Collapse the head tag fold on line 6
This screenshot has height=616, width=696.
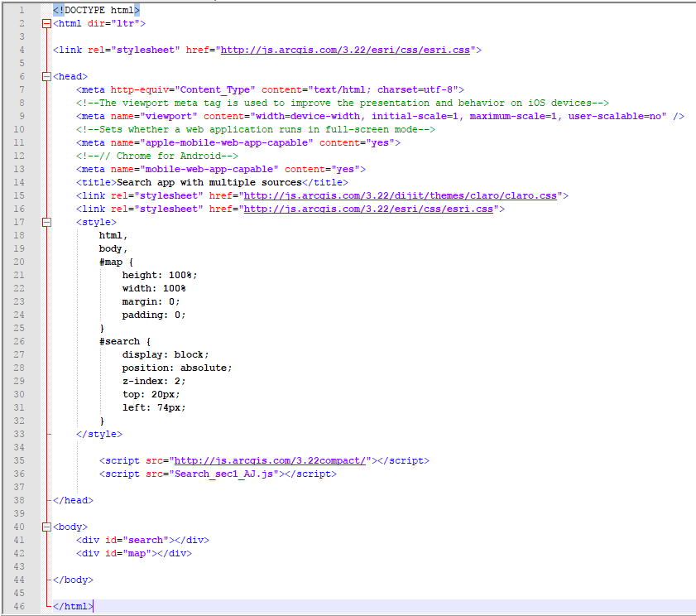[46, 76]
